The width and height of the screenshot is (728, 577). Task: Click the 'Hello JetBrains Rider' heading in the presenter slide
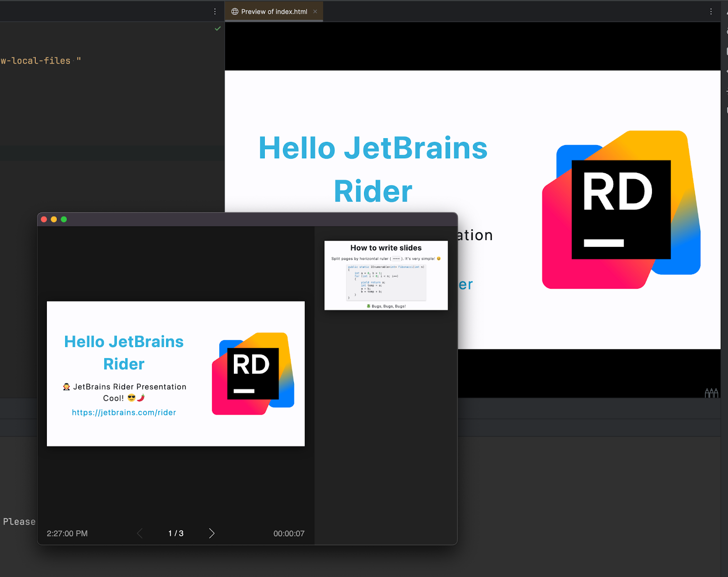click(124, 352)
